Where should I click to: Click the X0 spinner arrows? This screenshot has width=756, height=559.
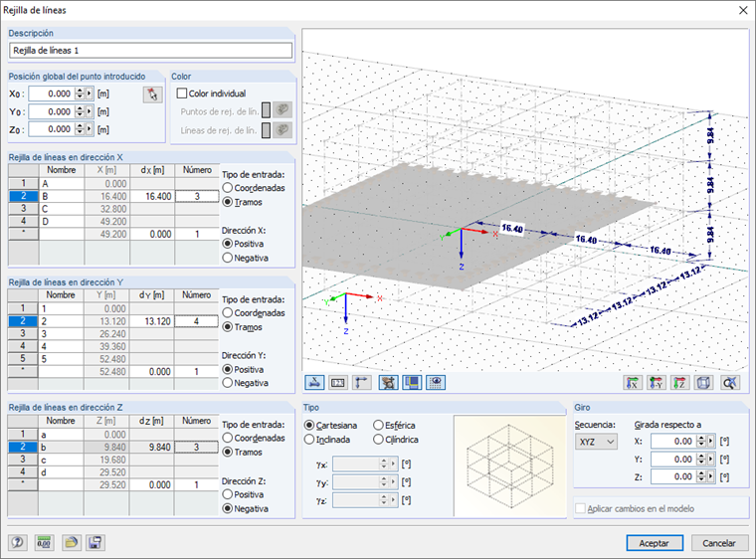80,93
